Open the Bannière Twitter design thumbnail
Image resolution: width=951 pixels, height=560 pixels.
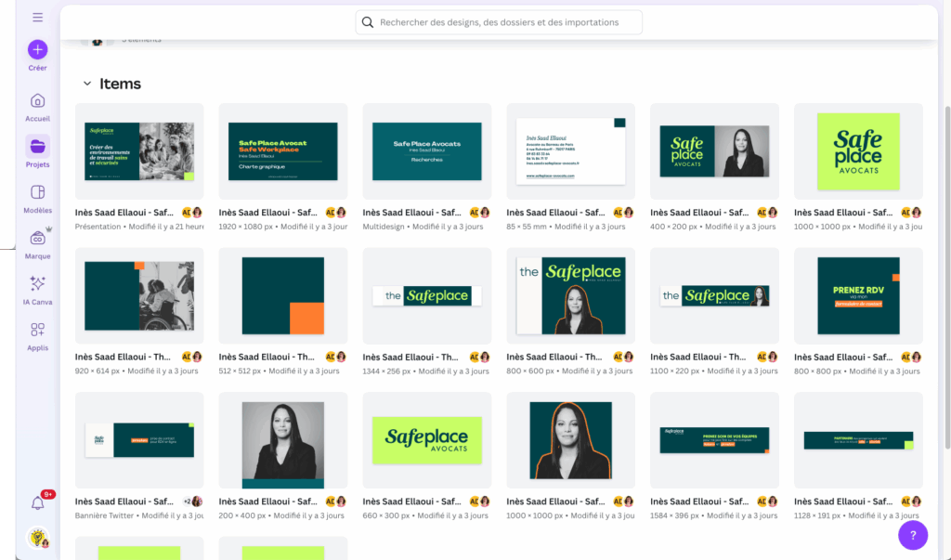pos(139,440)
